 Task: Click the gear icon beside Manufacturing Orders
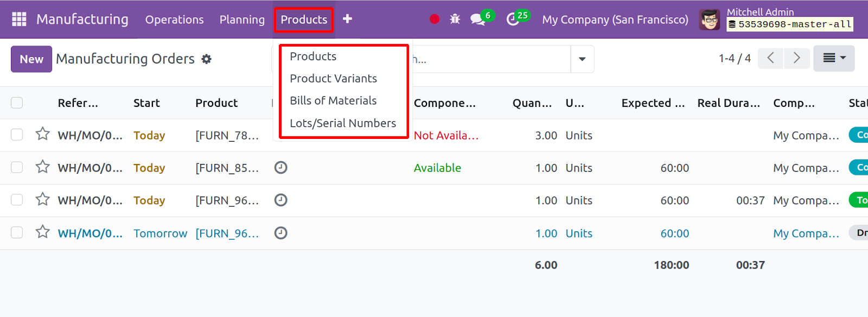click(x=206, y=59)
